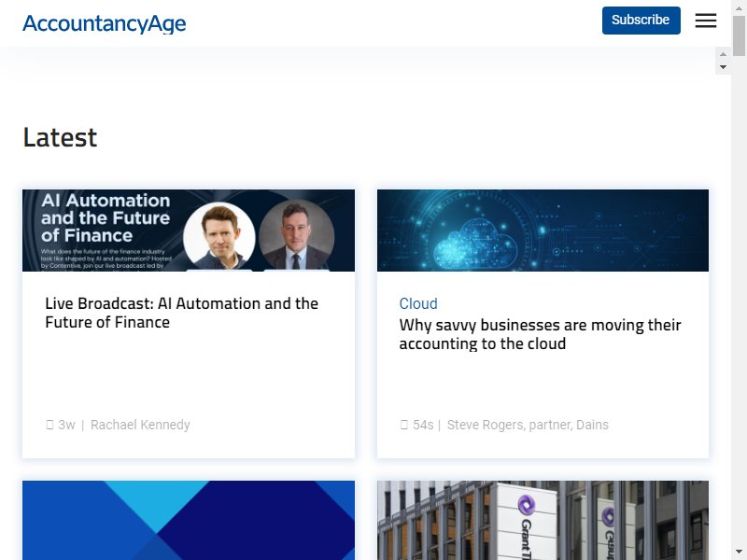The width and height of the screenshot is (747, 560).
Task: Open the cloud computing article image
Action: click(543, 231)
